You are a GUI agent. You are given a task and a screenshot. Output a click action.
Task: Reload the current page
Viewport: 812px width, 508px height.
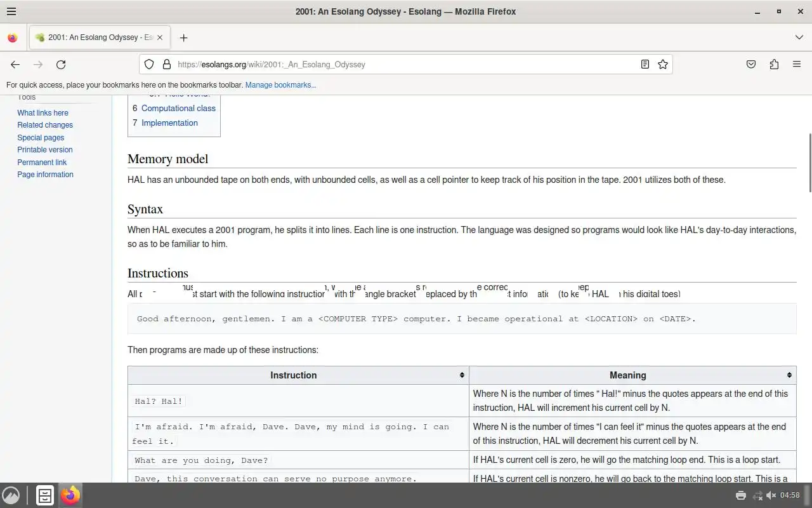[x=61, y=64]
